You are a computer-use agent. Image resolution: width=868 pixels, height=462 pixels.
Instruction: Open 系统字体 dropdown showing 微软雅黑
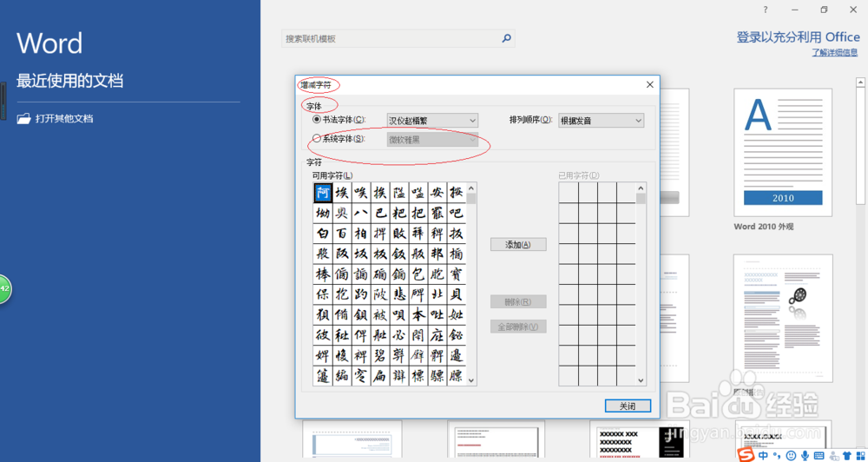click(x=432, y=140)
